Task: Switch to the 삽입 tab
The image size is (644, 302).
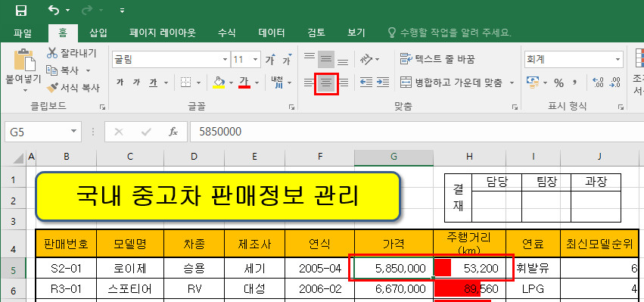Action: [98, 33]
